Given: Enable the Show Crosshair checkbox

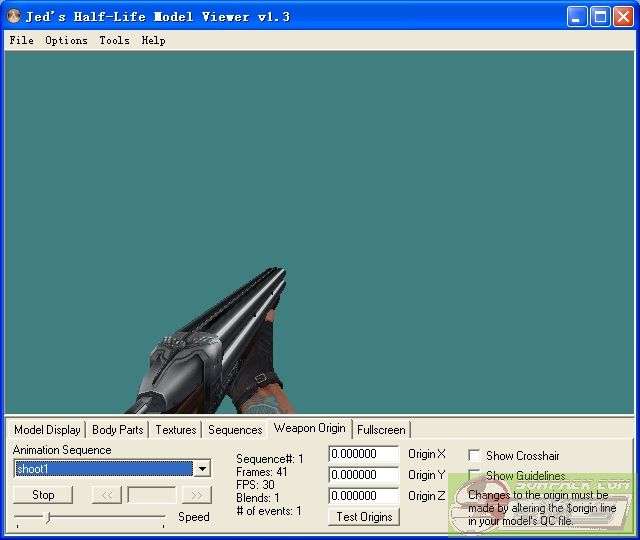Looking at the screenshot, I should click(474, 456).
